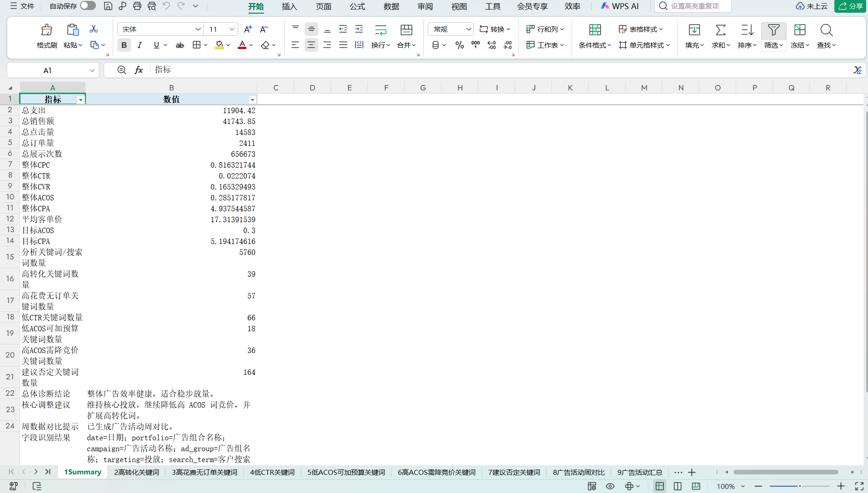Toggle Underline formatting
This screenshot has height=493, width=868.
coord(156,45)
